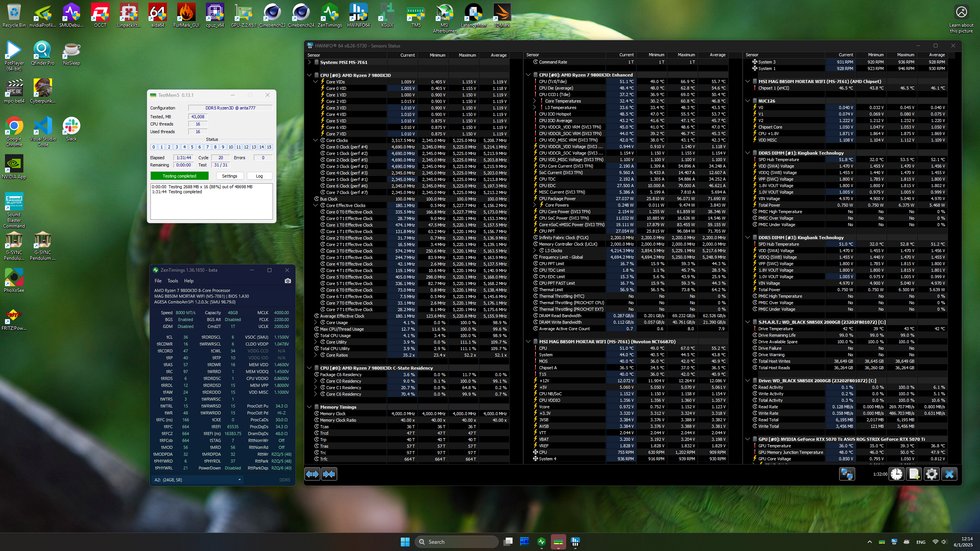Start logging with the log file icon
This screenshot has width=980, height=551.
pyautogui.click(x=914, y=474)
